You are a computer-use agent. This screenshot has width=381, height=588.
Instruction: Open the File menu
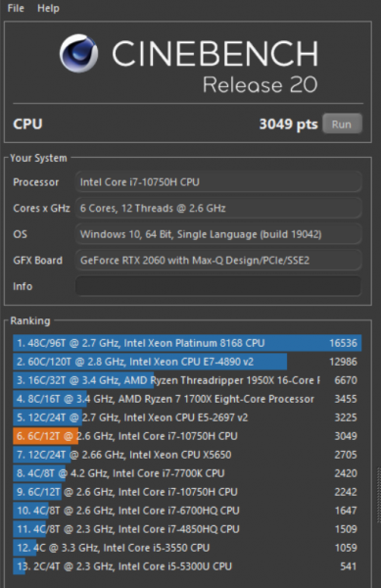[x=16, y=8]
